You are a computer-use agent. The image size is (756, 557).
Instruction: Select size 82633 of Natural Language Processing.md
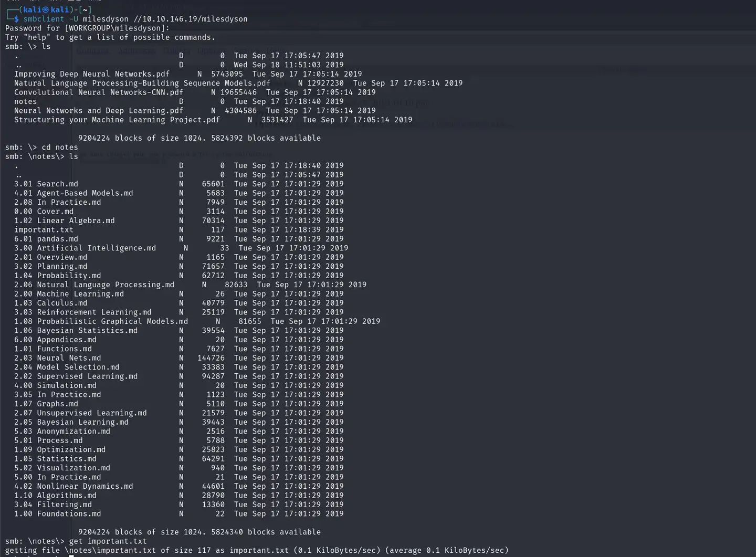click(236, 285)
